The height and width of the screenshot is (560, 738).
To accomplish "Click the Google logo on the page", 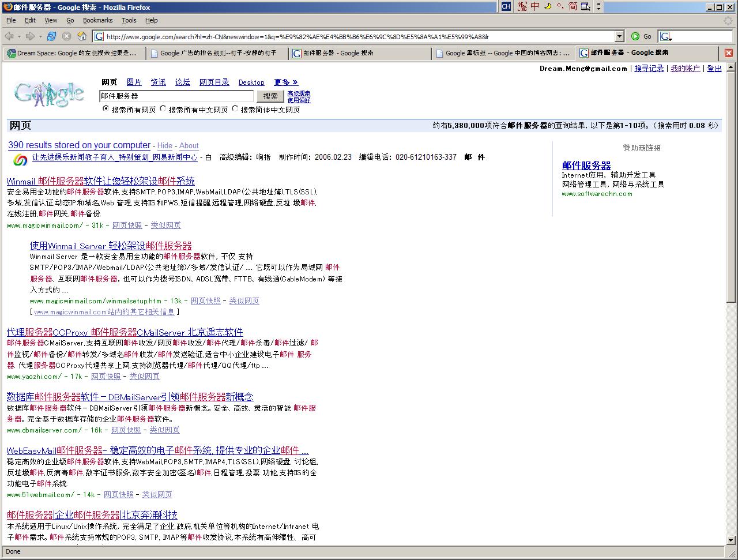I will pos(50,94).
